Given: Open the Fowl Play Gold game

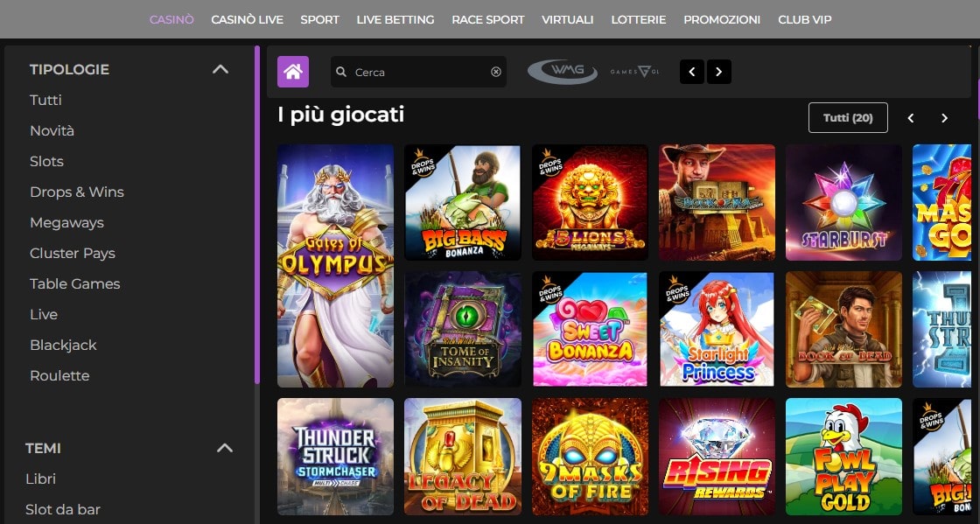Looking at the screenshot, I should (x=843, y=457).
